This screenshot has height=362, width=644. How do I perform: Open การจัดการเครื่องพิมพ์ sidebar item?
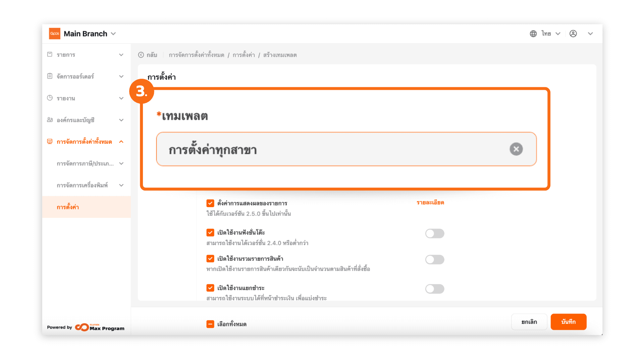(x=82, y=185)
